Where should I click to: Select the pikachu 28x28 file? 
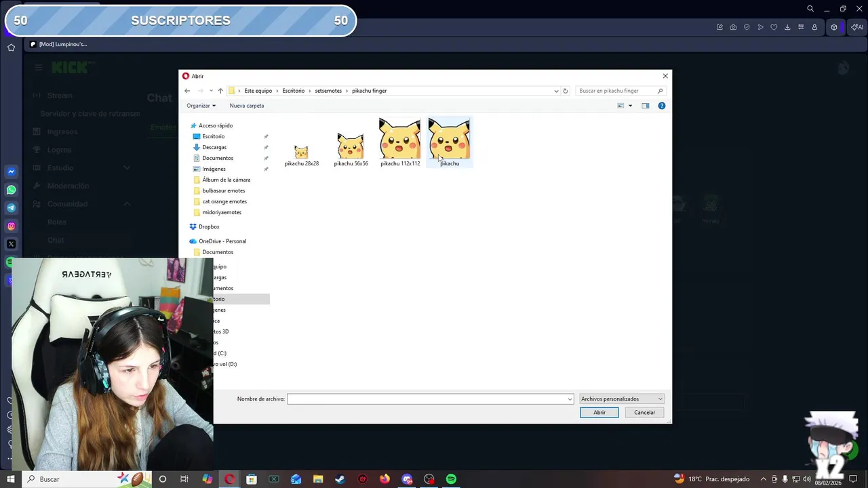coord(302,155)
